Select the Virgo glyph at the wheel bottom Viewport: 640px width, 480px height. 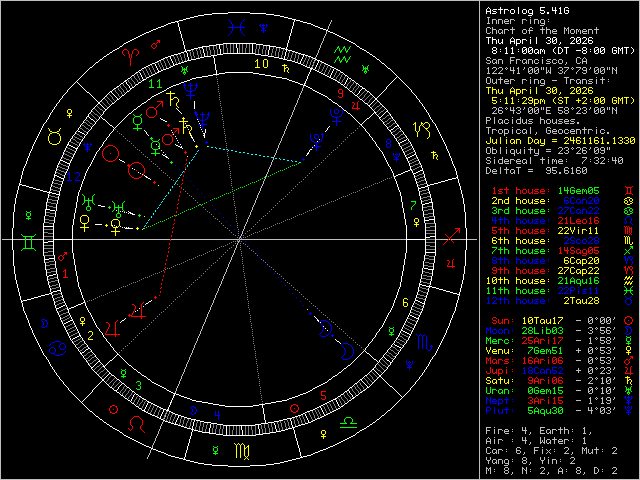pyautogui.click(x=241, y=451)
